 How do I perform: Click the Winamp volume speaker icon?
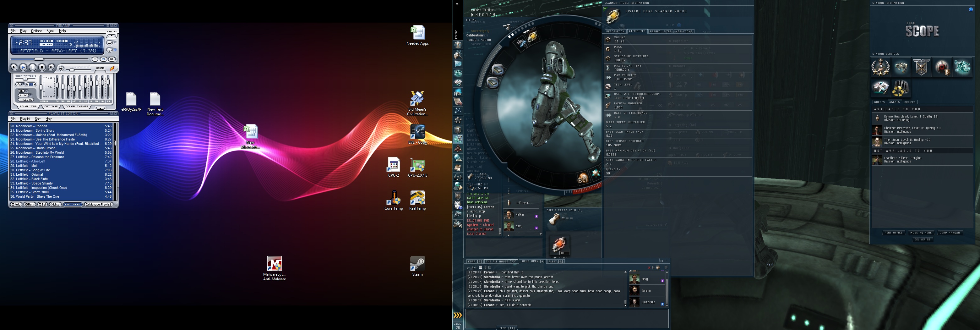(x=62, y=69)
